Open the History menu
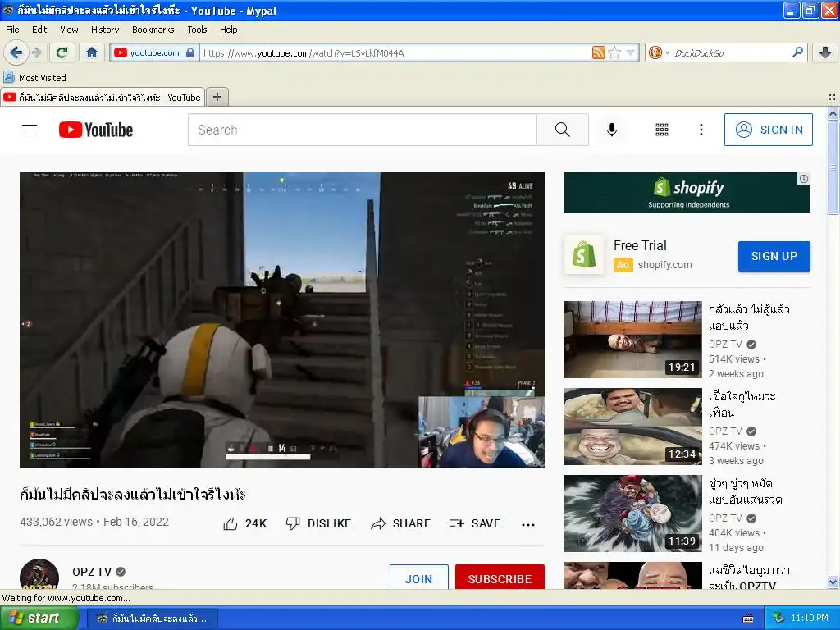The width and height of the screenshot is (840, 630). (x=105, y=30)
